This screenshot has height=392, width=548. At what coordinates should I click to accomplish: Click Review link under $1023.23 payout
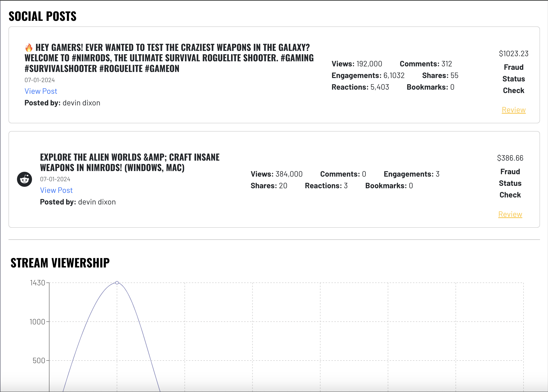tap(514, 110)
